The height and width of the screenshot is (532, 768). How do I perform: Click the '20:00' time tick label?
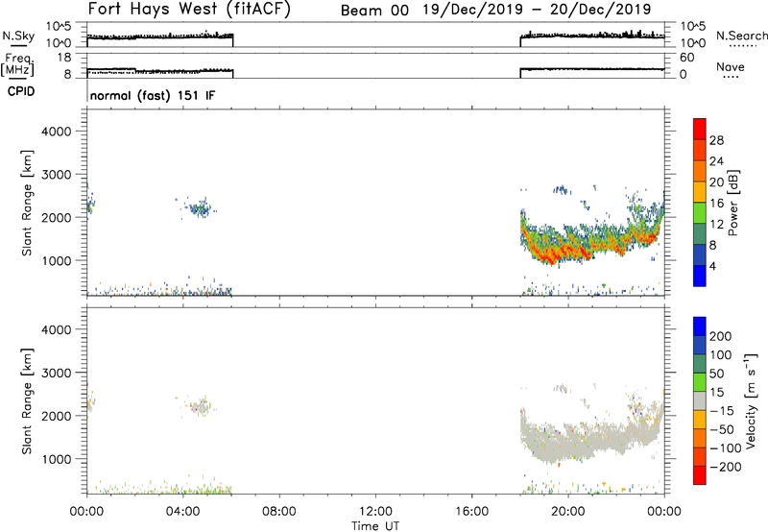(567, 512)
